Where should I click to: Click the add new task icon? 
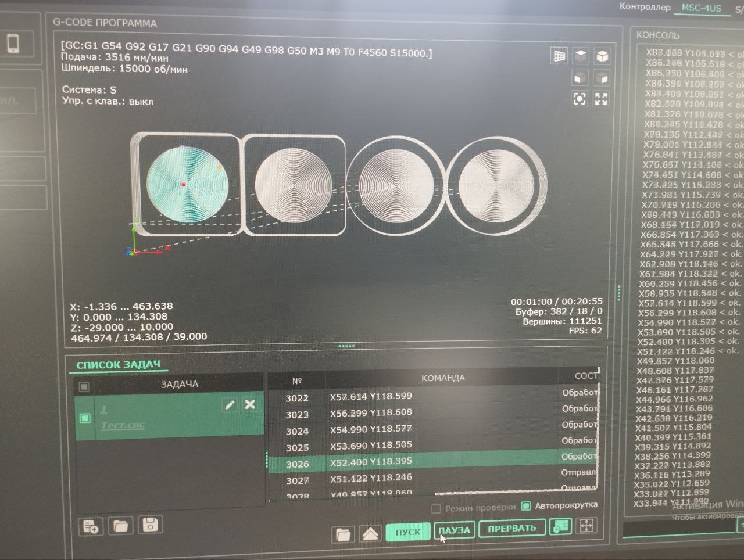(x=91, y=526)
